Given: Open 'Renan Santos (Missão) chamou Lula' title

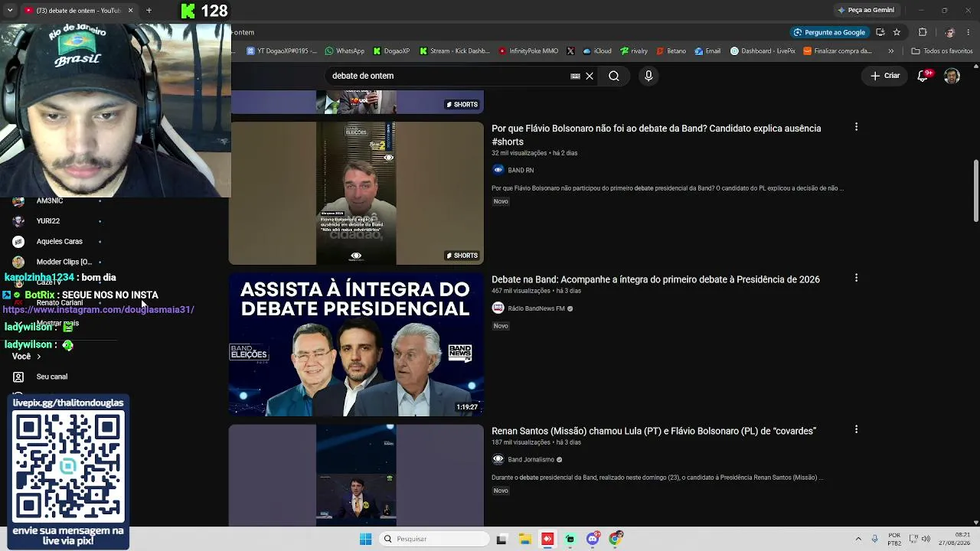Looking at the screenshot, I should point(654,431).
